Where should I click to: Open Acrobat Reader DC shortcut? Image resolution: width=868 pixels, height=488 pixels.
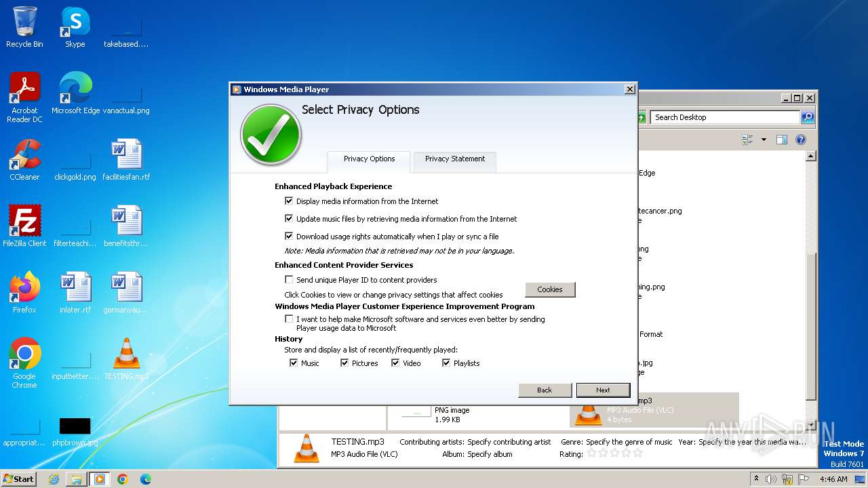click(x=24, y=98)
